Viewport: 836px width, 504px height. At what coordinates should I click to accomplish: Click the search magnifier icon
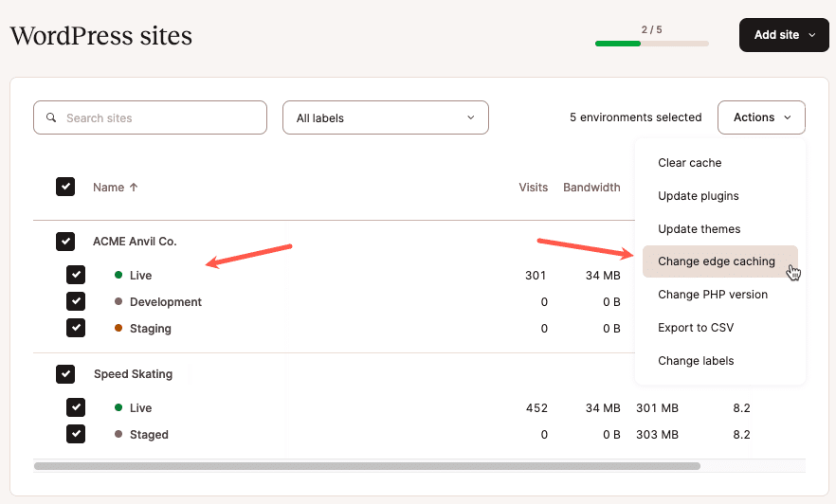(x=51, y=118)
